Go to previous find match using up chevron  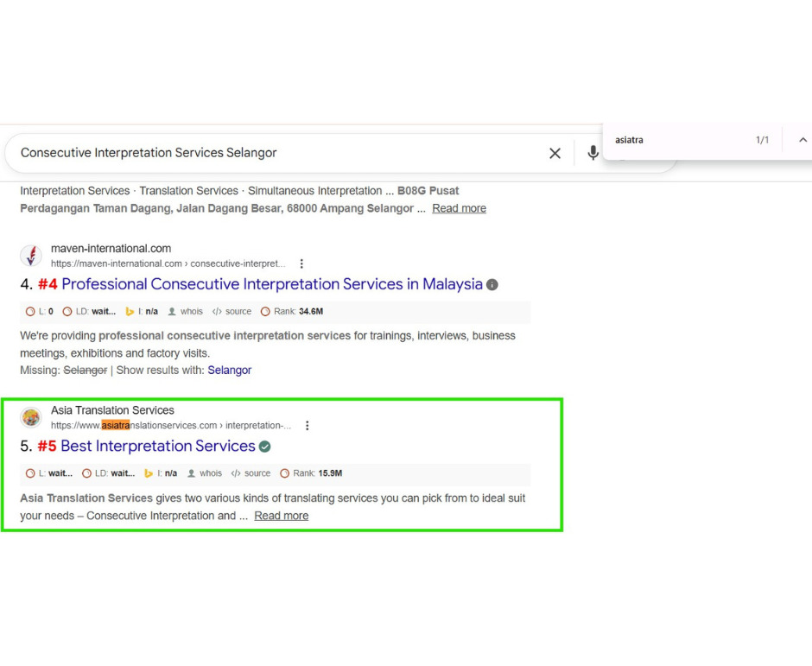[x=802, y=140]
